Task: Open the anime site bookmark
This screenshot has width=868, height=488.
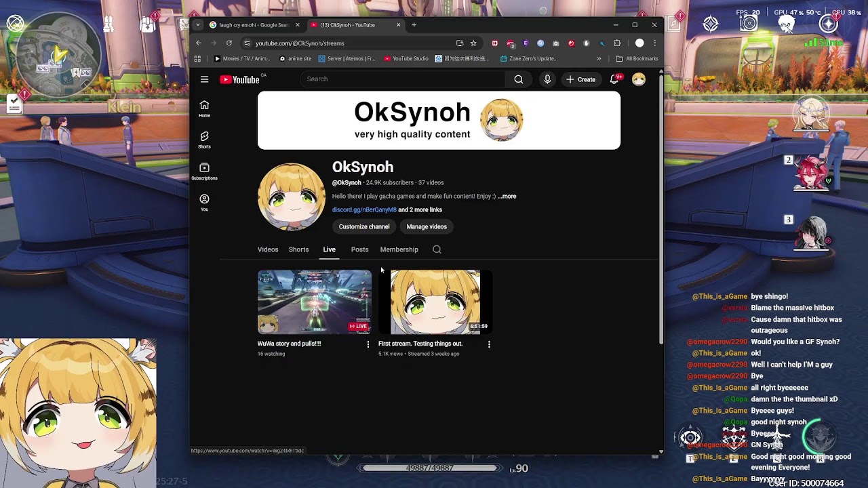Action: [295, 59]
